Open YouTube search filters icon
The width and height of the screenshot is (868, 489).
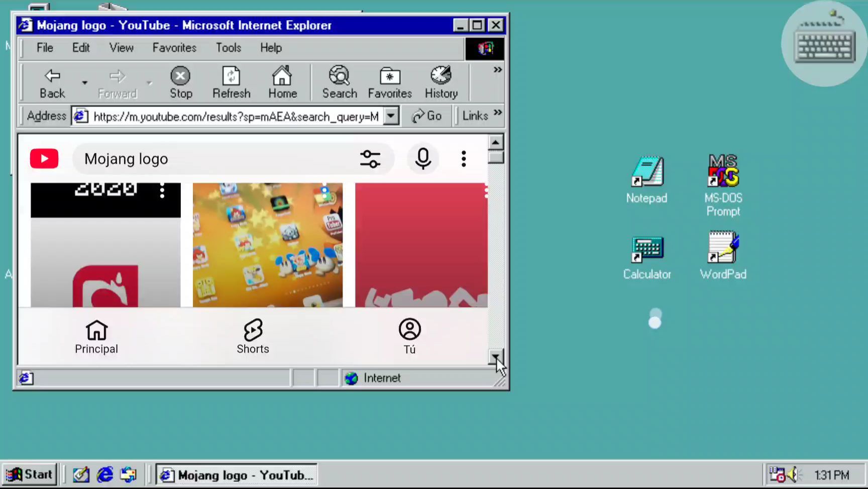coord(370,159)
